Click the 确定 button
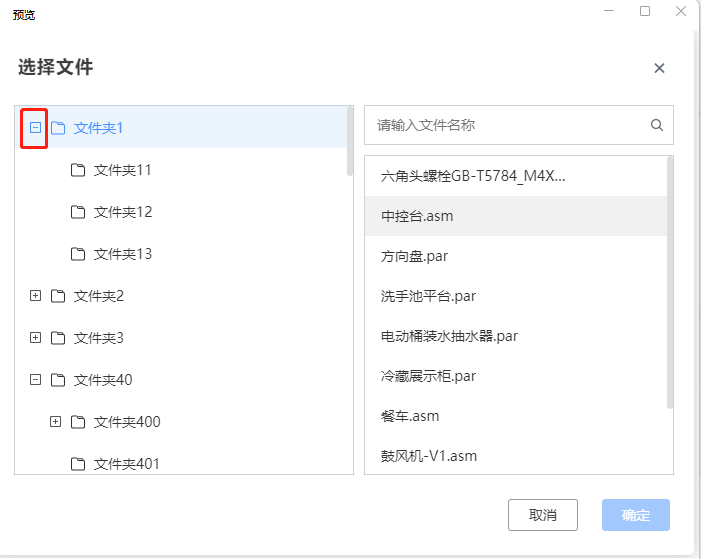The image size is (701, 559). [x=636, y=515]
